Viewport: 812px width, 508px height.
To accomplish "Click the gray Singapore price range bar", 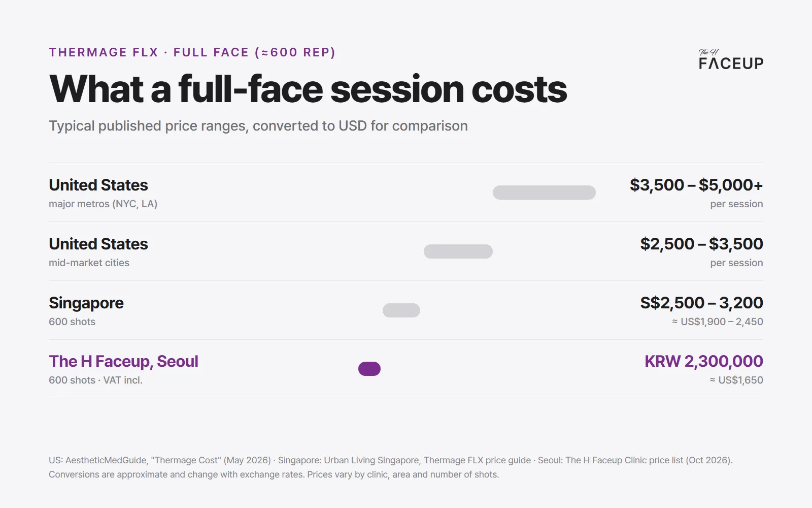I will [x=401, y=310].
